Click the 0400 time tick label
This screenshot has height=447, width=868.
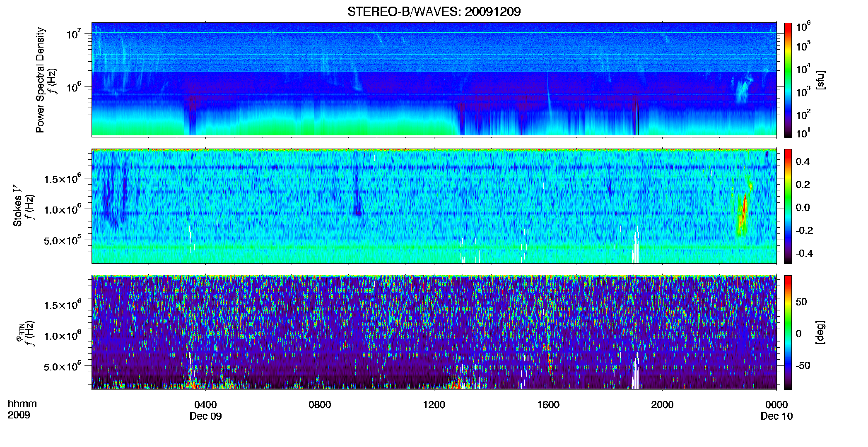coord(205,405)
